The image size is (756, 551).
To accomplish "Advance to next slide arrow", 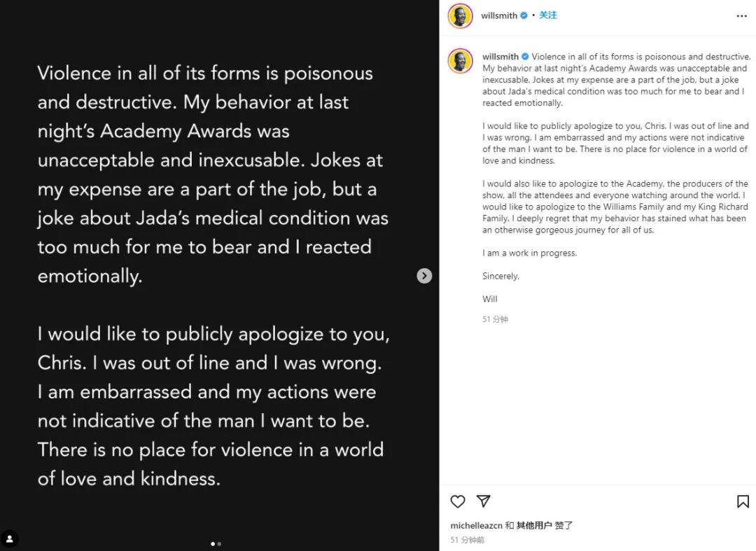I will [424, 276].
